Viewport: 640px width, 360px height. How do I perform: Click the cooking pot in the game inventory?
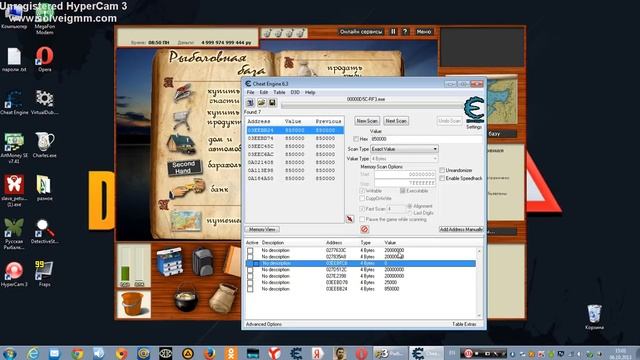pyautogui.click(x=186, y=299)
